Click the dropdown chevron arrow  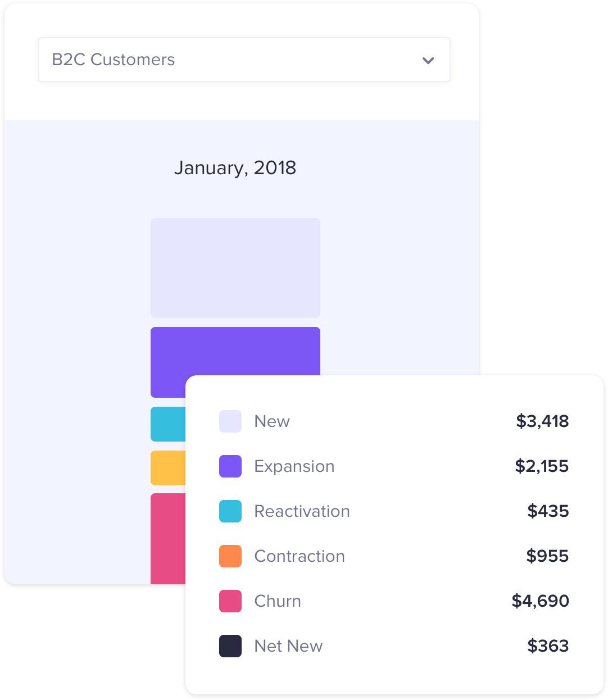pyautogui.click(x=428, y=60)
